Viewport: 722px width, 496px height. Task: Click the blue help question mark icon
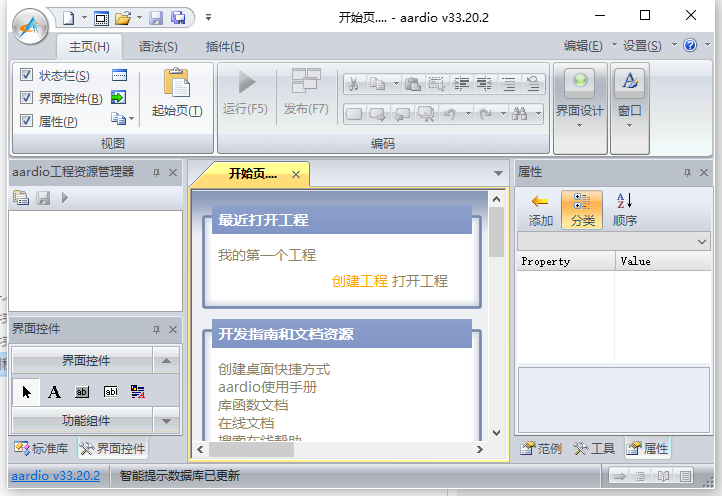690,45
